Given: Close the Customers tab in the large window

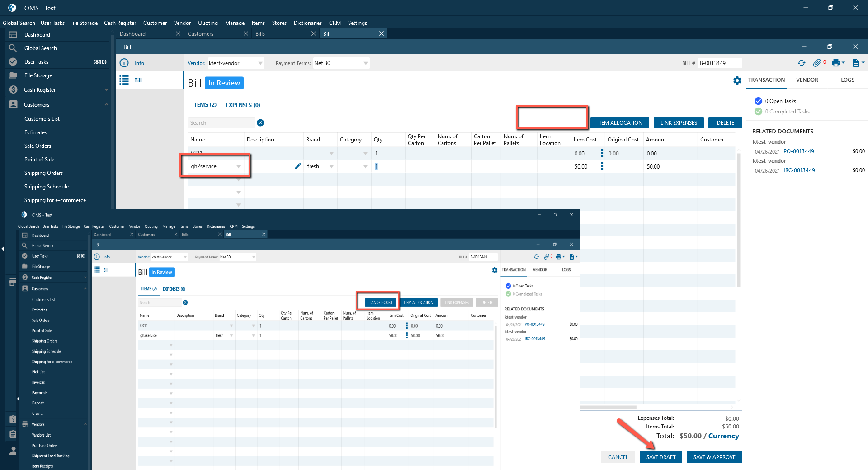Looking at the screenshot, I should click(x=246, y=34).
